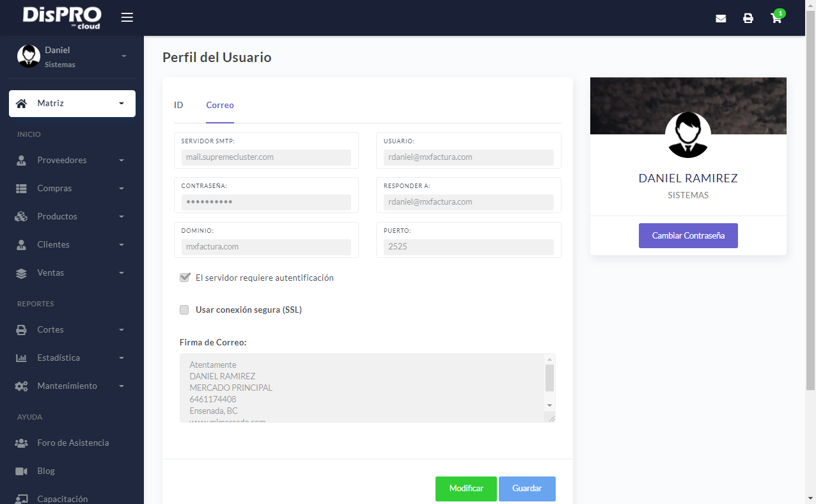This screenshot has height=504, width=816.
Task: Click the Mantenimiento gear icon
Action: tap(20, 386)
